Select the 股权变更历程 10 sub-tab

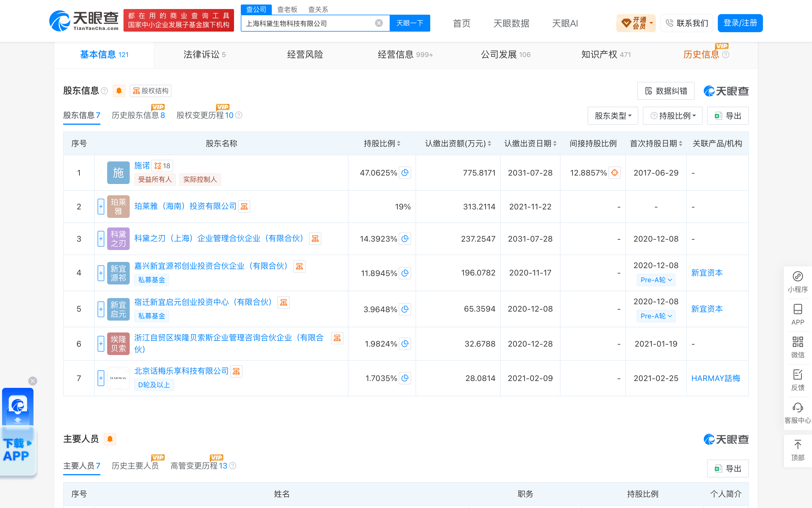[205, 115]
